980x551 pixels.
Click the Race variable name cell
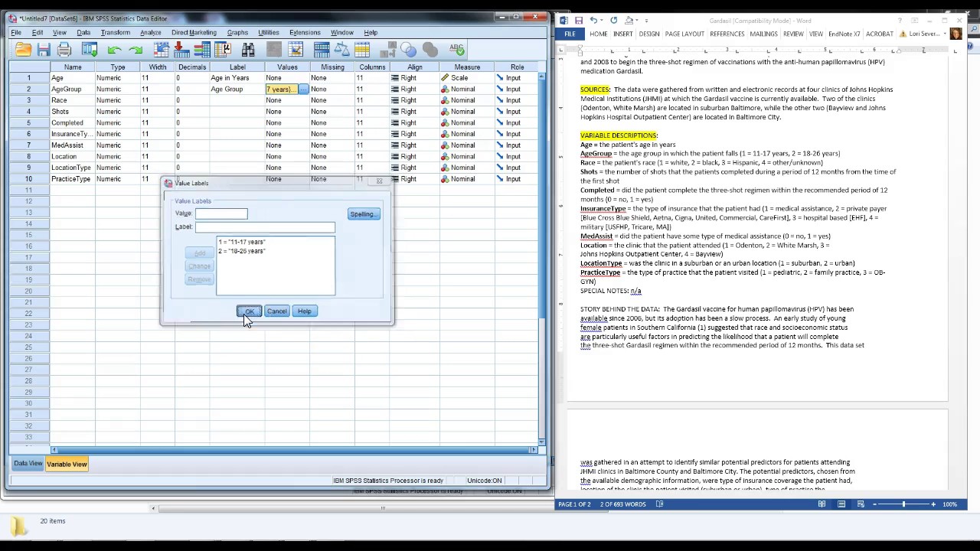[x=73, y=100]
